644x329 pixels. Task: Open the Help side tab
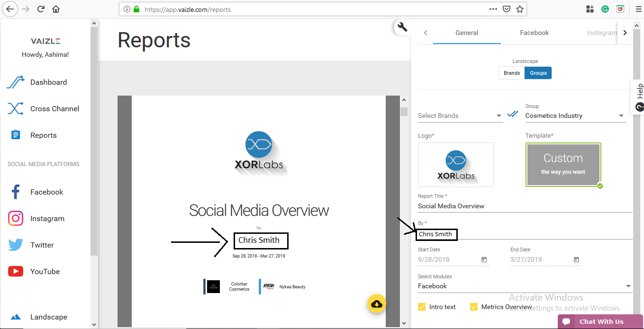coord(639,97)
